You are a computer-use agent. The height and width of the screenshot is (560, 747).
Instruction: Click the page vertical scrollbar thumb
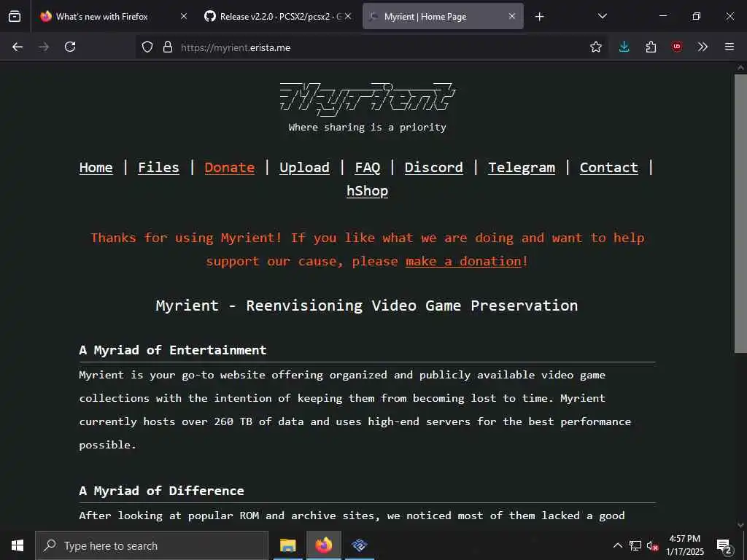point(740,213)
